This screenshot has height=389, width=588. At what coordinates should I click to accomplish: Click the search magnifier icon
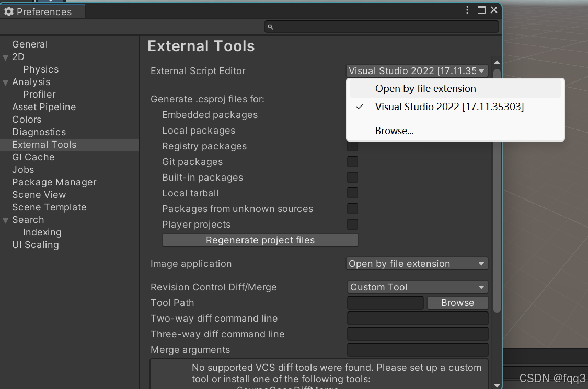[270, 27]
